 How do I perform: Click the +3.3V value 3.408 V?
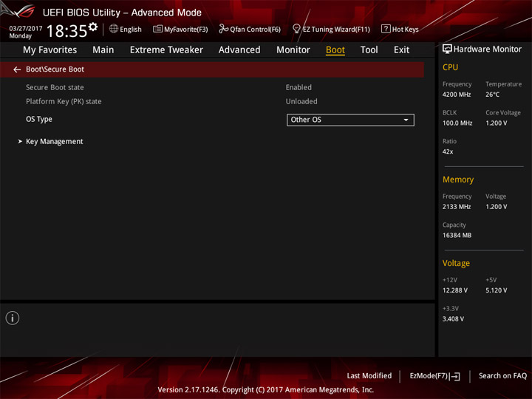point(453,318)
